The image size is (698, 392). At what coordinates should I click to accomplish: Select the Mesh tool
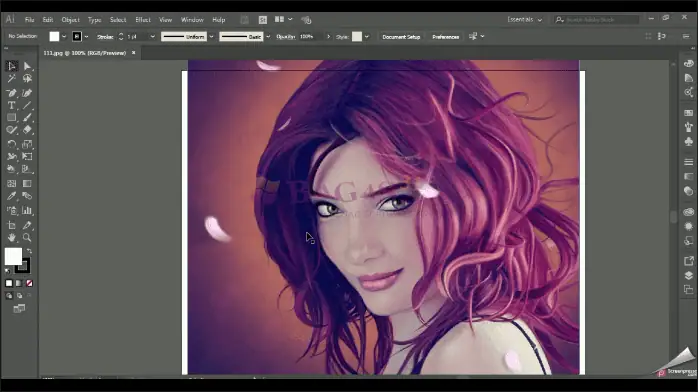click(x=12, y=183)
